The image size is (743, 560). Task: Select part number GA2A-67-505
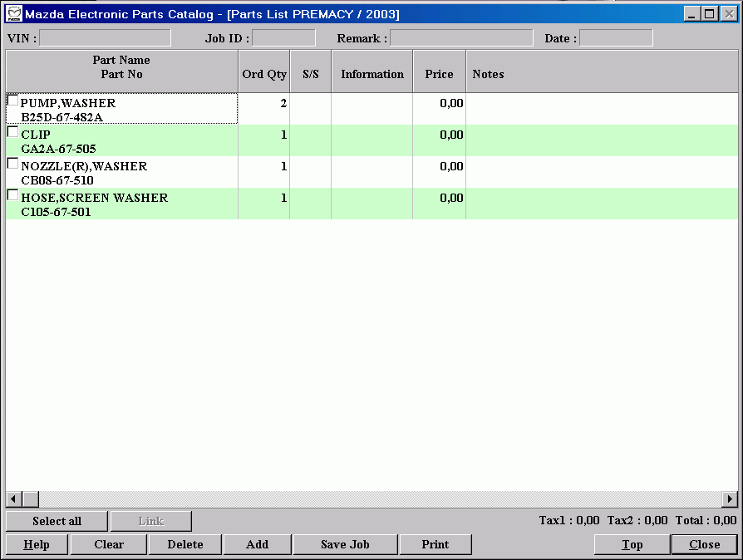pos(59,149)
